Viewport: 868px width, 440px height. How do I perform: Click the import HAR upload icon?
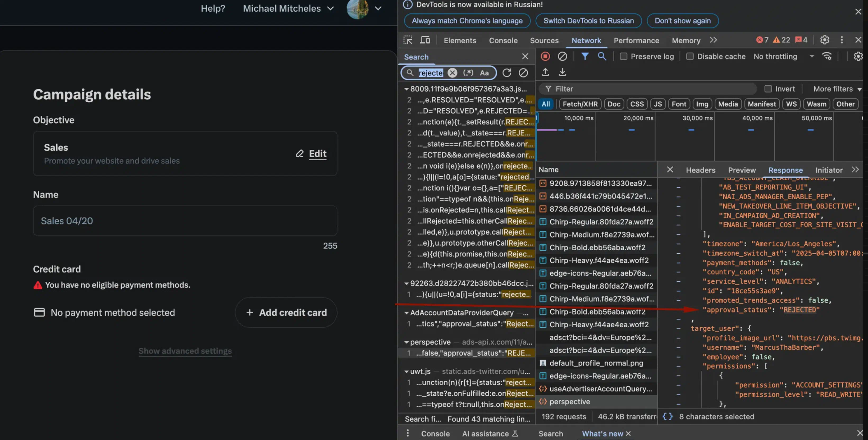point(545,72)
